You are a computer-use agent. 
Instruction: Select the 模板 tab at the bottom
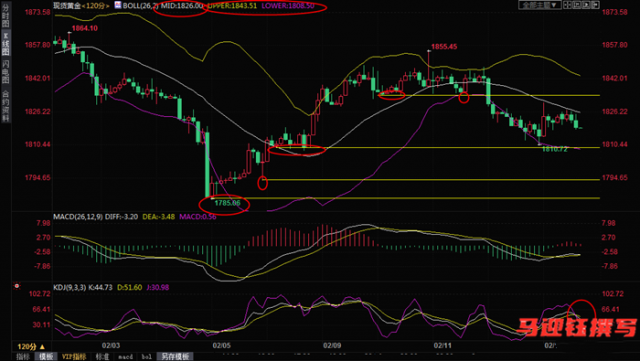(x=46, y=357)
